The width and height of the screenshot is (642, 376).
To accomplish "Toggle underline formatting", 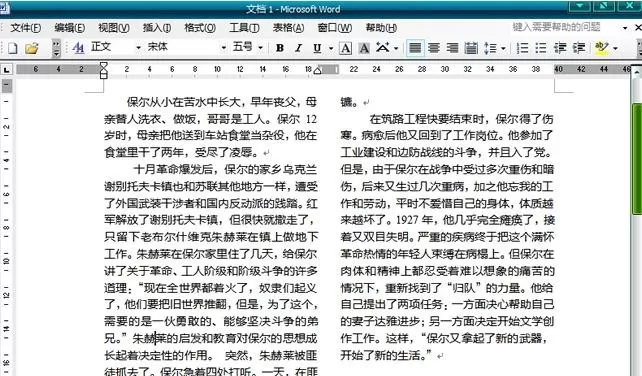I will 317,48.
